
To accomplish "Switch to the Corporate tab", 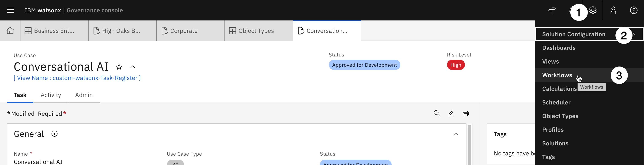I will pyautogui.click(x=191, y=31).
